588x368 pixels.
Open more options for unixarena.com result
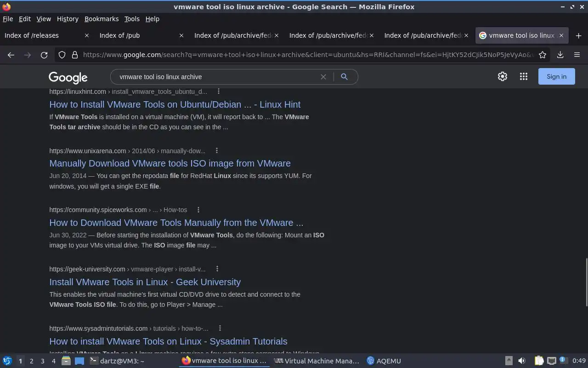point(217,151)
